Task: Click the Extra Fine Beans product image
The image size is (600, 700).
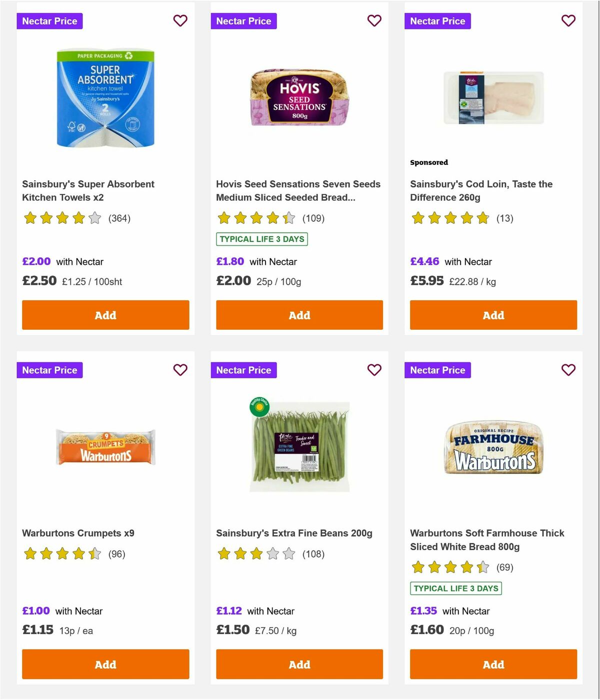Action: point(299,445)
